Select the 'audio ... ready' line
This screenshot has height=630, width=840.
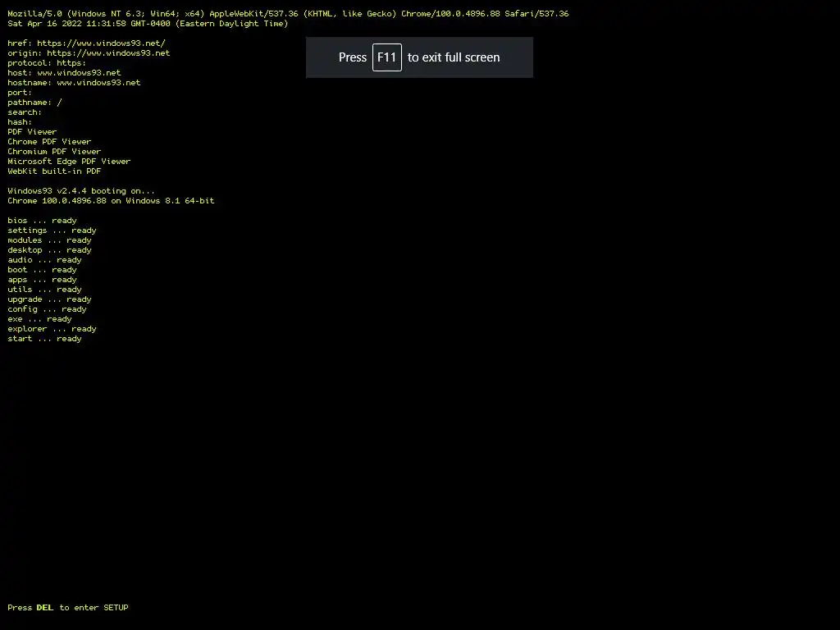(x=44, y=260)
